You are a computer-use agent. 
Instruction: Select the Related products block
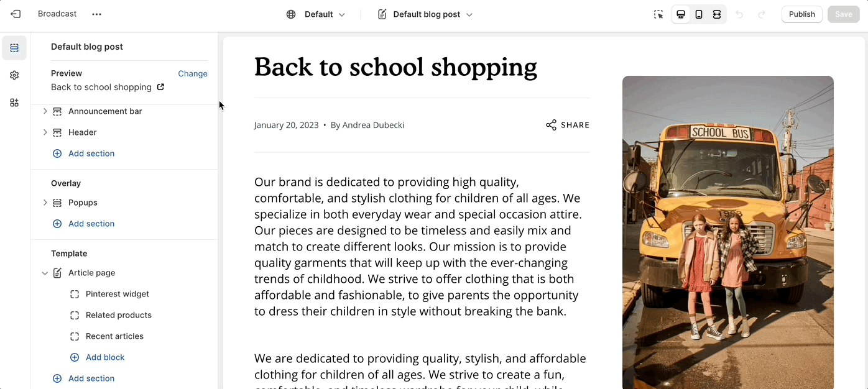(x=118, y=315)
